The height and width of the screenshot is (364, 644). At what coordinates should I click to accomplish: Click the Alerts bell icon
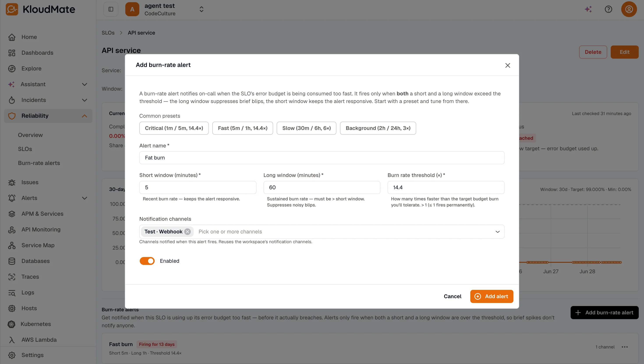[x=12, y=198]
